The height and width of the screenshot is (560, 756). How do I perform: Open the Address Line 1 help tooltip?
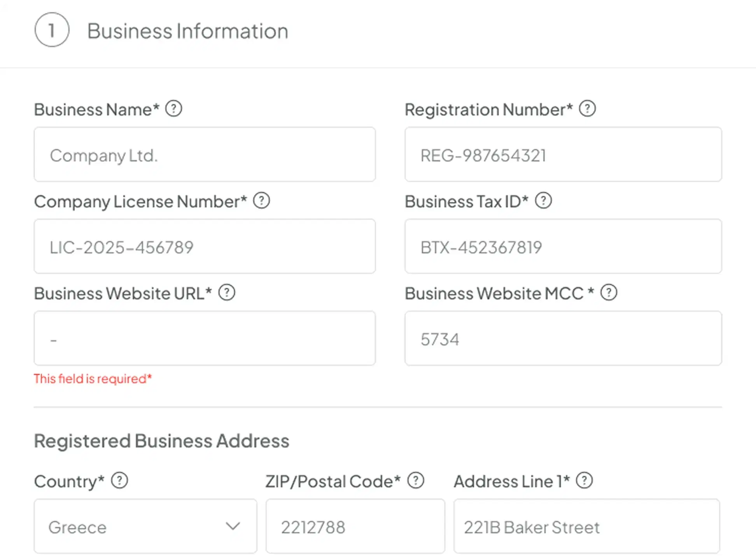pyautogui.click(x=584, y=481)
